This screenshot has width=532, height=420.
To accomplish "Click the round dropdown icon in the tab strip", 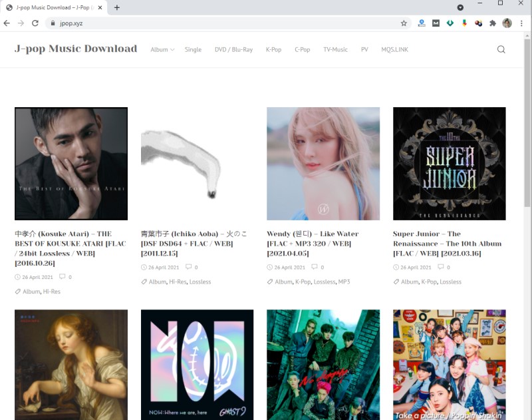I will [460, 7].
